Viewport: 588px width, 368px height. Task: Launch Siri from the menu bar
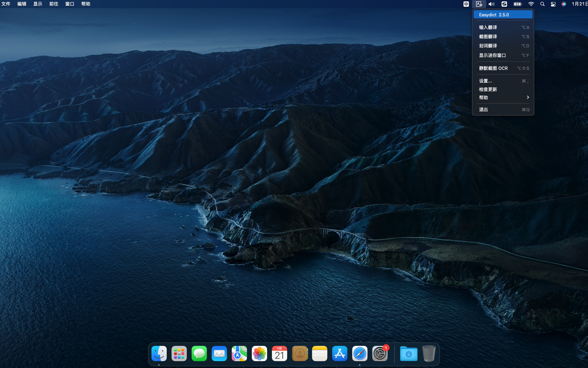(x=564, y=4)
